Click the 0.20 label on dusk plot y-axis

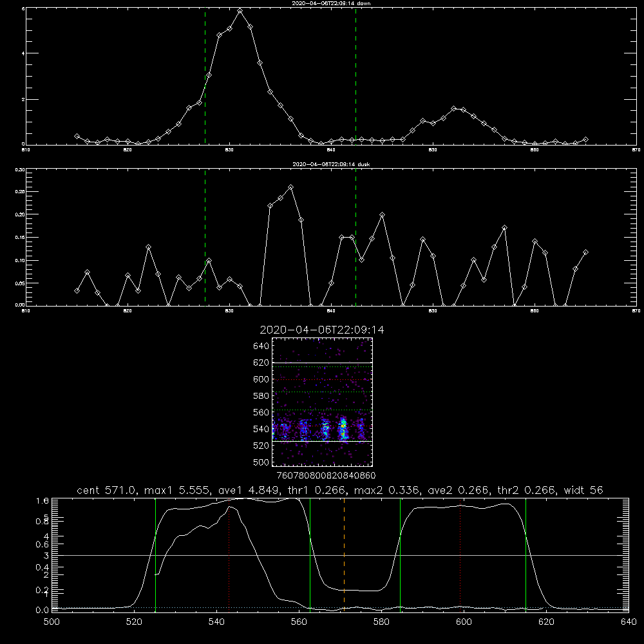point(20,214)
